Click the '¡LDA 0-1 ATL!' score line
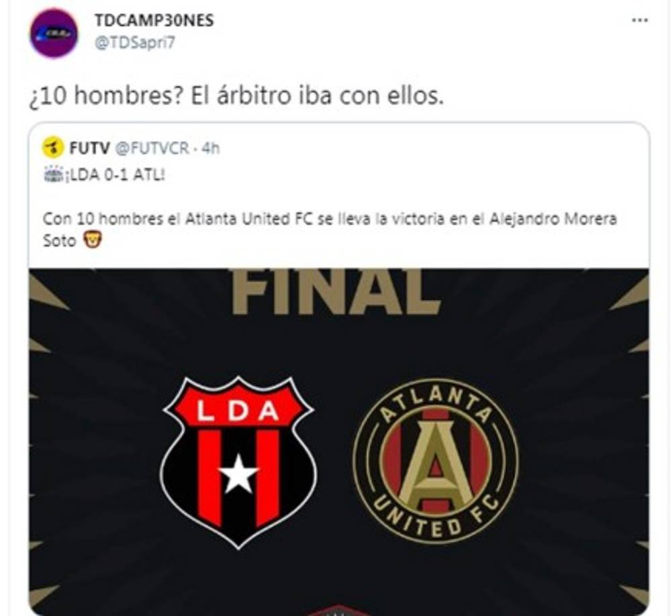 coord(114,175)
